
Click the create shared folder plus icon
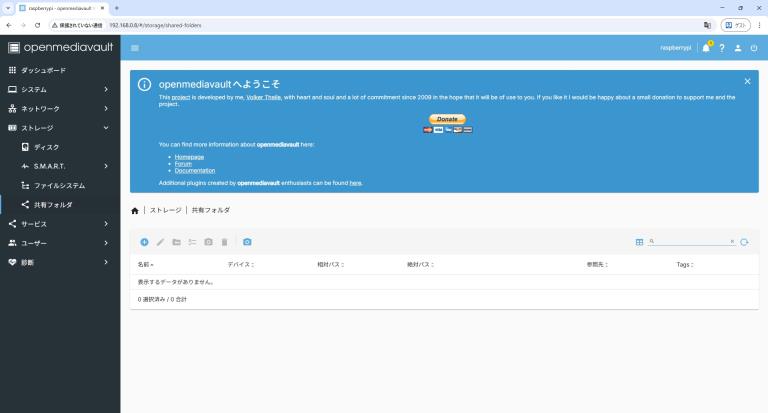click(x=144, y=242)
